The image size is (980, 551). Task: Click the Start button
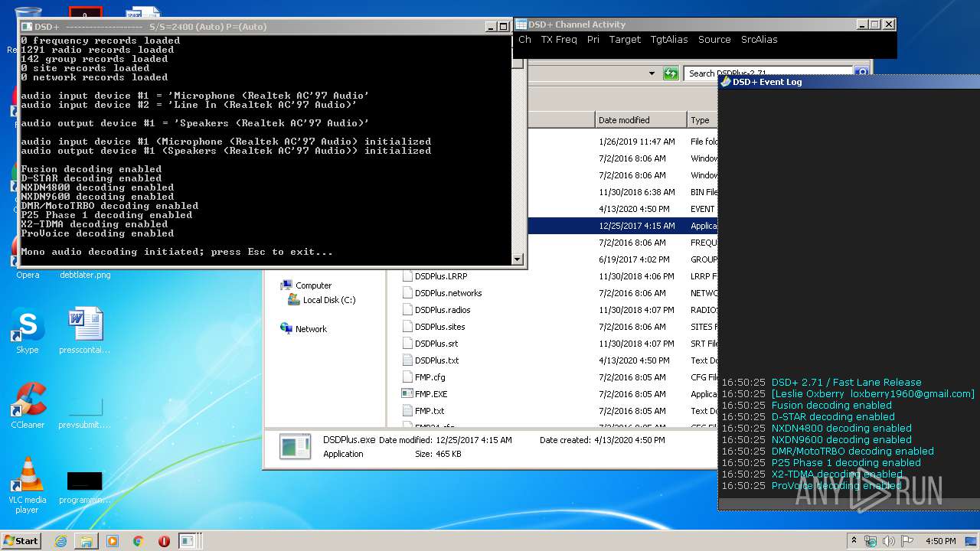pyautogui.click(x=21, y=541)
